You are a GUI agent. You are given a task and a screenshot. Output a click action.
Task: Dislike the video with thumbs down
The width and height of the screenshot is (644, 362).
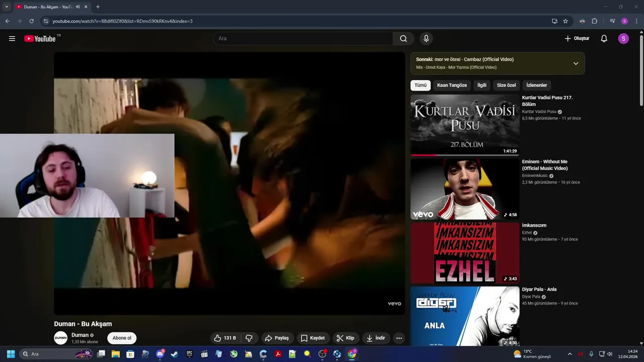click(249, 338)
